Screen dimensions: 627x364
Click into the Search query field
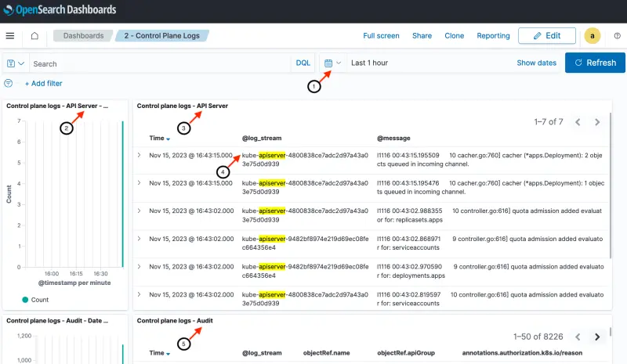pyautogui.click(x=157, y=63)
